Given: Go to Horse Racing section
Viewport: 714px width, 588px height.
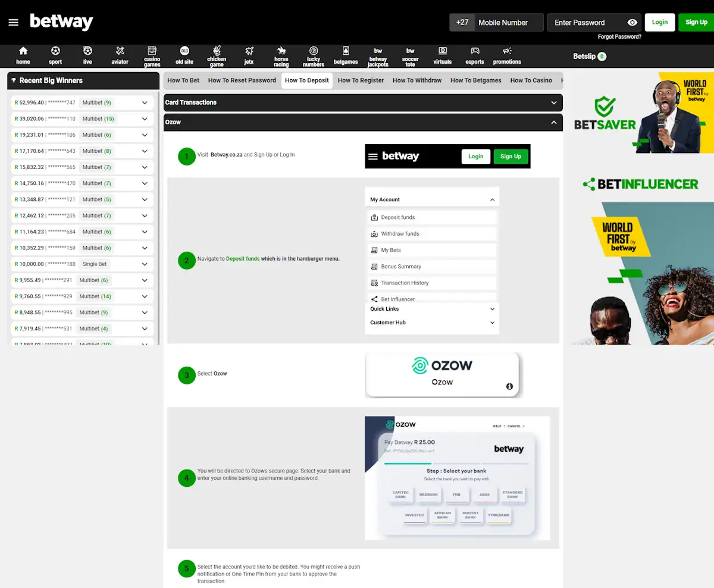Looking at the screenshot, I should (x=281, y=56).
